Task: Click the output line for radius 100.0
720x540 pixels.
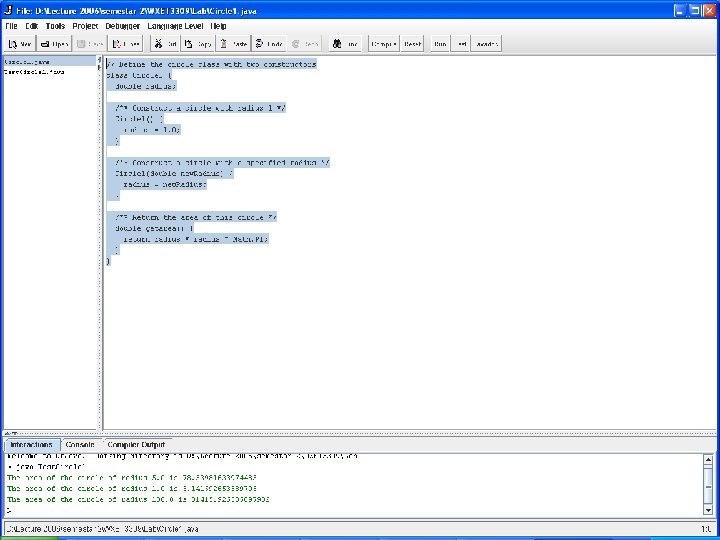Action: coord(138,500)
